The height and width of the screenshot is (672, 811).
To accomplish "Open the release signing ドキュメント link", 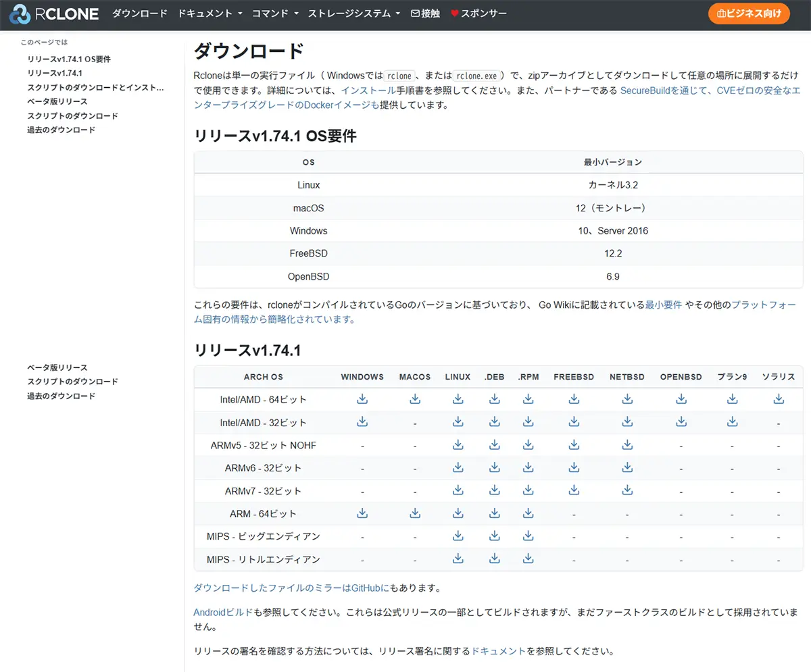I will click(499, 652).
